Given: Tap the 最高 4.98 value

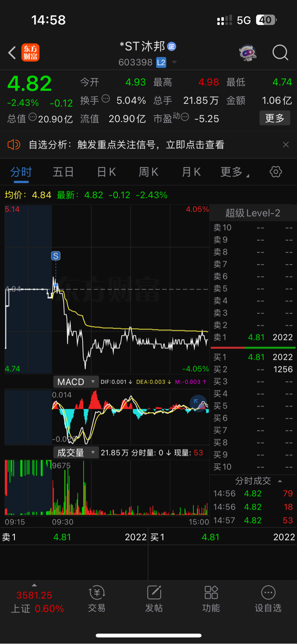Looking at the screenshot, I should (208, 82).
